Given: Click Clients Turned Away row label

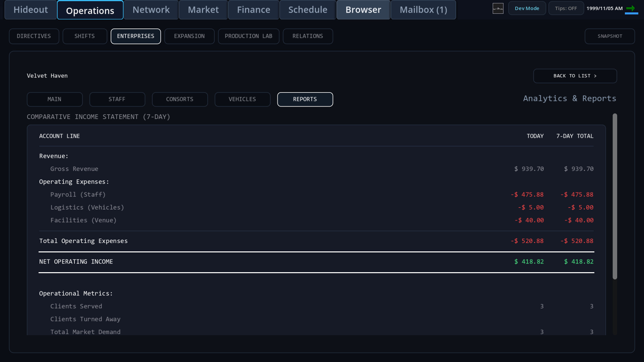Looking at the screenshot, I should (x=85, y=319).
